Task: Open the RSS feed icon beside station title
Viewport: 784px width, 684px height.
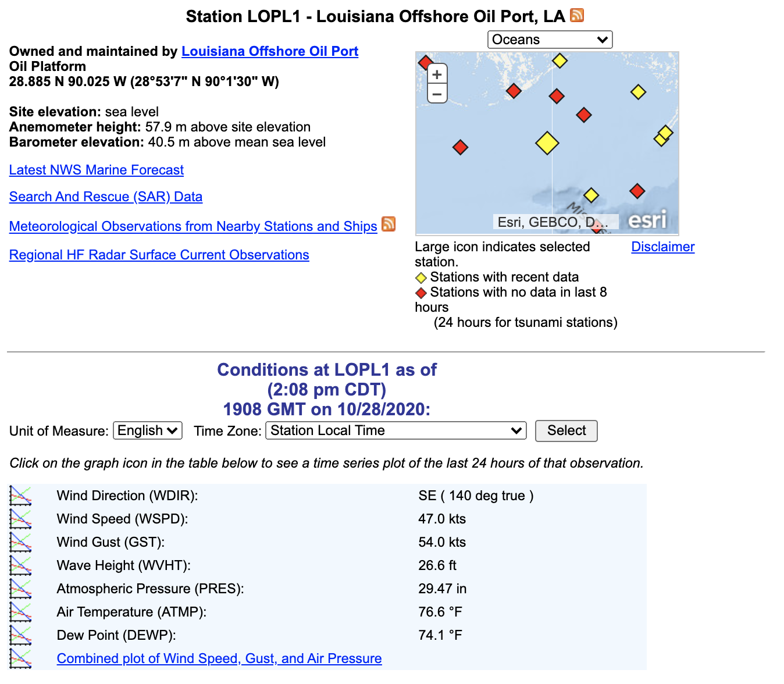Action: pyautogui.click(x=577, y=15)
